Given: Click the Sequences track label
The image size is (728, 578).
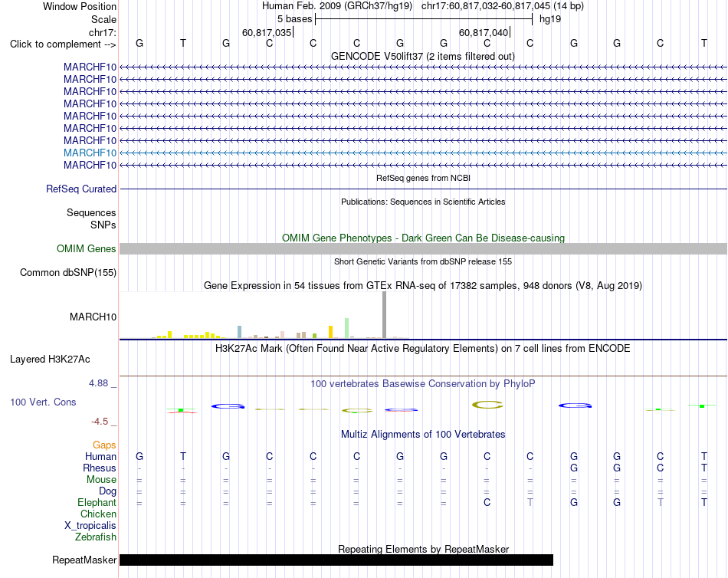Looking at the screenshot, I should pyautogui.click(x=91, y=213).
